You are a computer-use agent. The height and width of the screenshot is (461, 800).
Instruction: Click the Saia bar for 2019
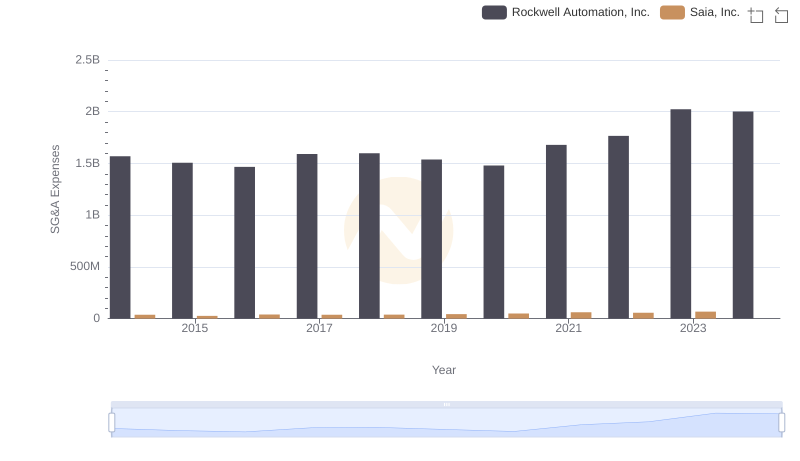click(x=457, y=316)
